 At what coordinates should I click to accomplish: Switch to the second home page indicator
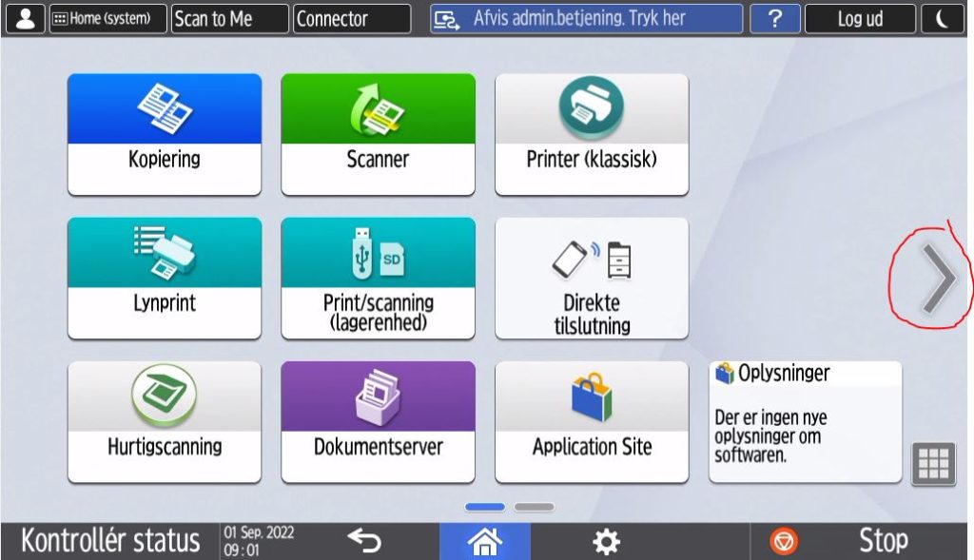click(x=534, y=507)
